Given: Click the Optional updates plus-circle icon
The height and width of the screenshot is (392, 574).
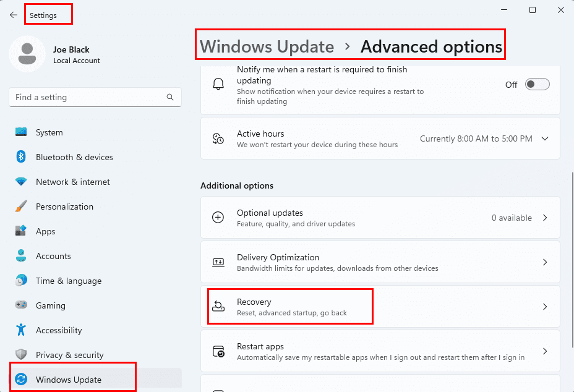Looking at the screenshot, I should coord(218,218).
